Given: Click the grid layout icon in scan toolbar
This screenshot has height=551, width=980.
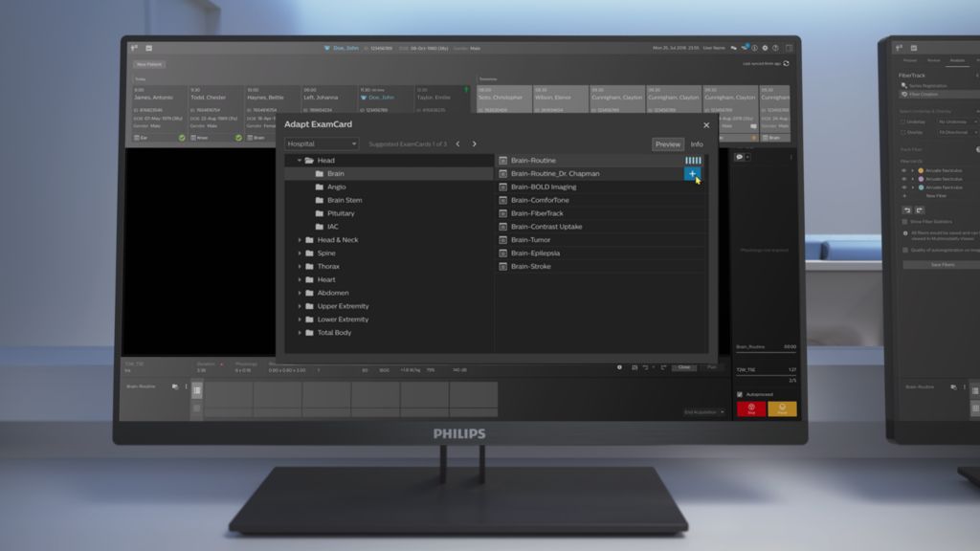Looking at the screenshot, I should 635,367.
